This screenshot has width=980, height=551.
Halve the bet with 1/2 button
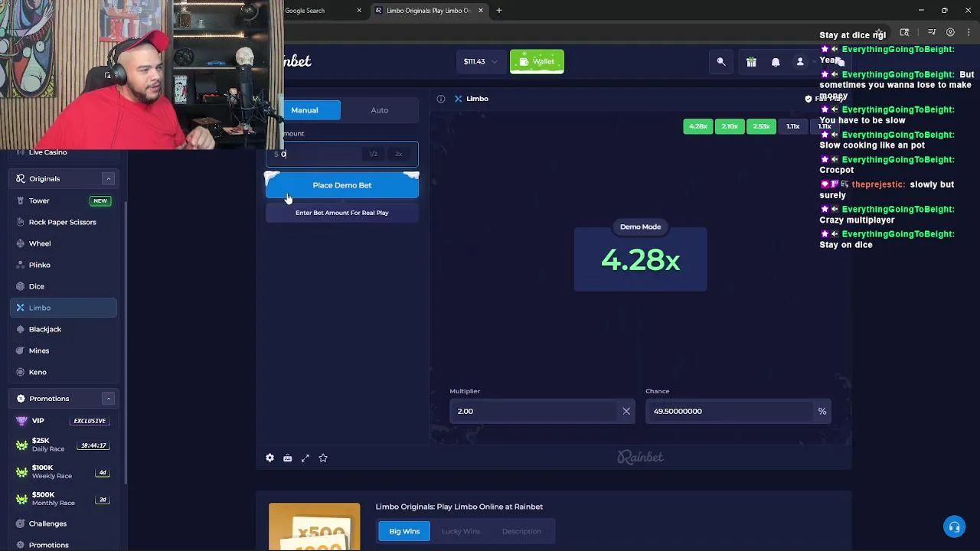point(373,154)
